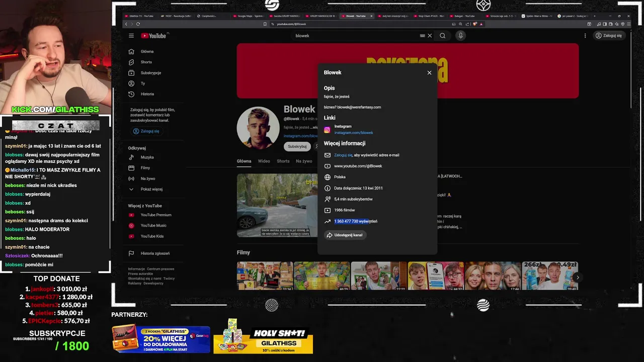Open YouTube settings three-dot menu
644x362 pixels.
click(x=585, y=36)
